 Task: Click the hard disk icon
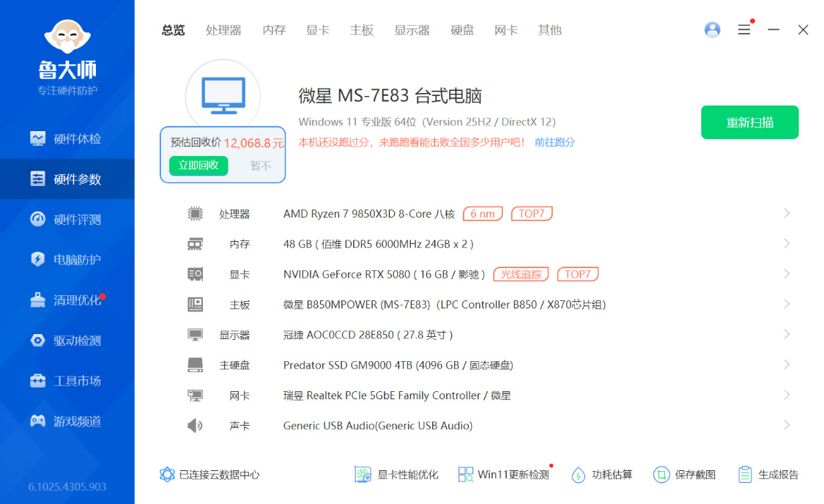[x=195, y=365]
